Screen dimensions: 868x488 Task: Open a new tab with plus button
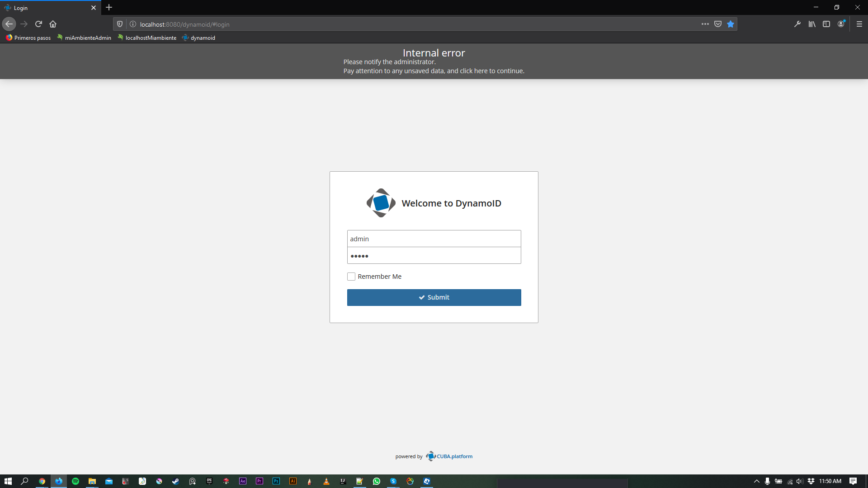[109, 7]
